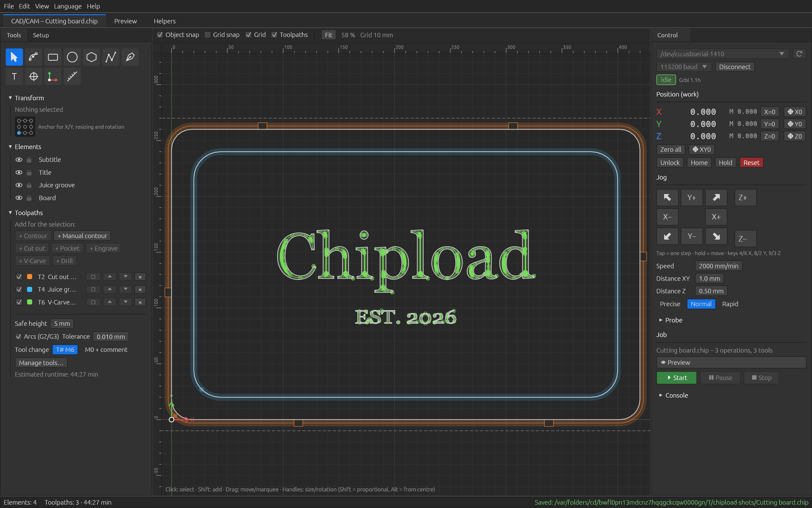Jog diagonally down-right
Image resolution: width=812 pixels, height=508 pixels.
(x=716, y=236)
